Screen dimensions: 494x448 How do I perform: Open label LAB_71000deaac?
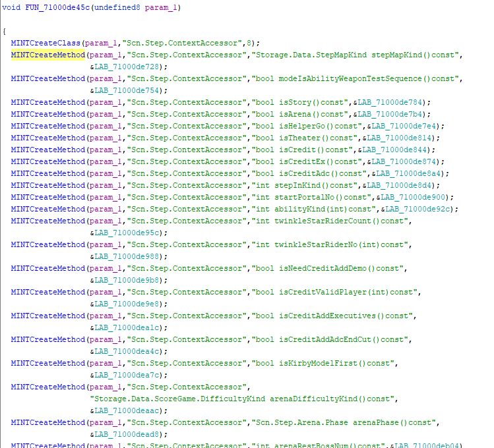coord(127,411)
